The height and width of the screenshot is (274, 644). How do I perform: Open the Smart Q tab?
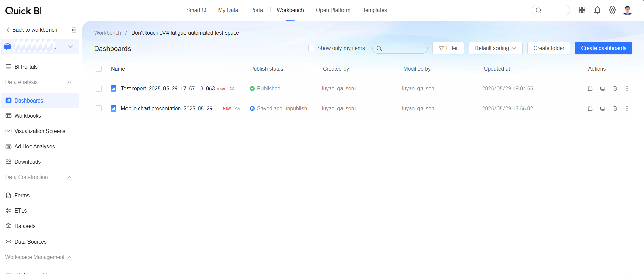click(x=196, y=10)
